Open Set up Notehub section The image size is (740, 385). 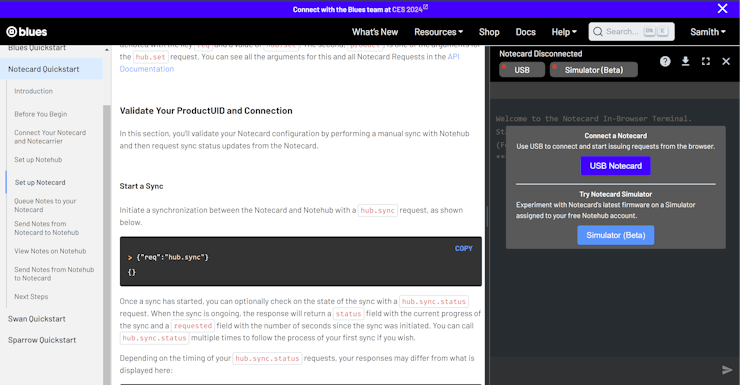pyautogui.click(x=38, y=159)
